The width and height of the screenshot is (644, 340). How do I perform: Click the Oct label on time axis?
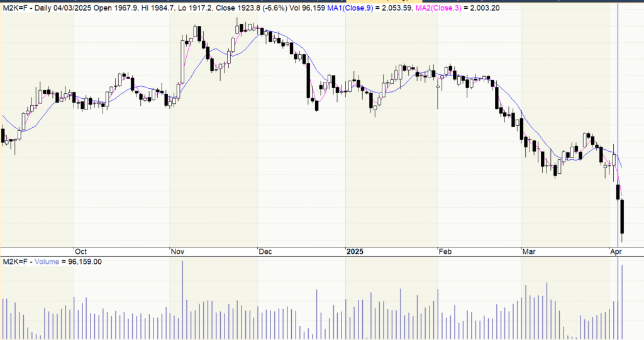(81, 252)
